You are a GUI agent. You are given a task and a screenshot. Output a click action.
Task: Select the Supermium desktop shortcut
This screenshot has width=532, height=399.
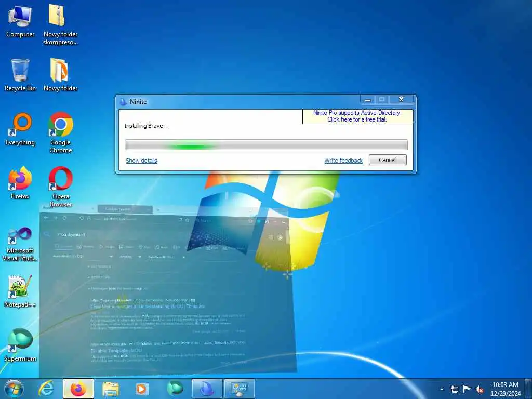(x=20, y=345)
